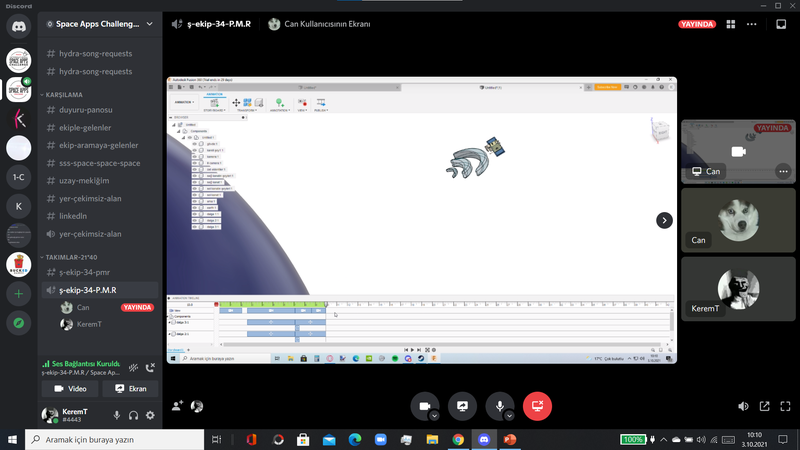Expand the Space Apps Challenge server menu
Screen dimensions: 800x450
pos(98,23)
